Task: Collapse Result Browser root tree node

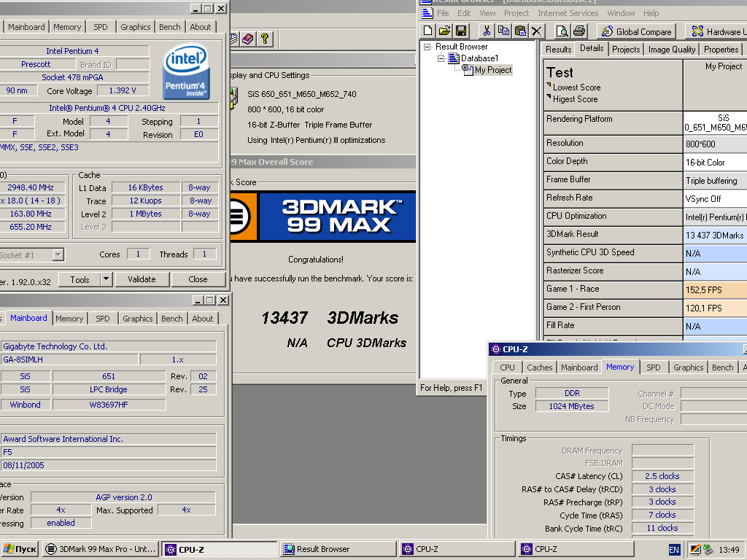Action: 427,47
